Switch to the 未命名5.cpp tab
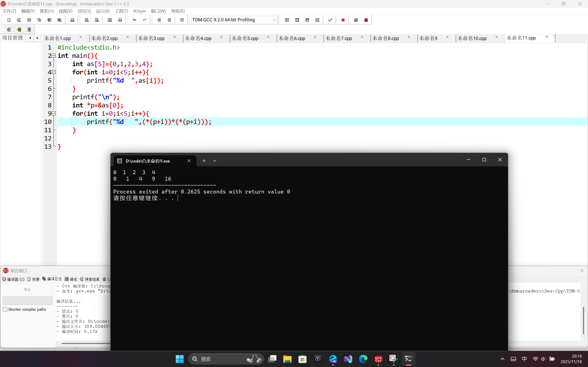Viewport: 588px width, 367px height. click(x=245, y=38)
